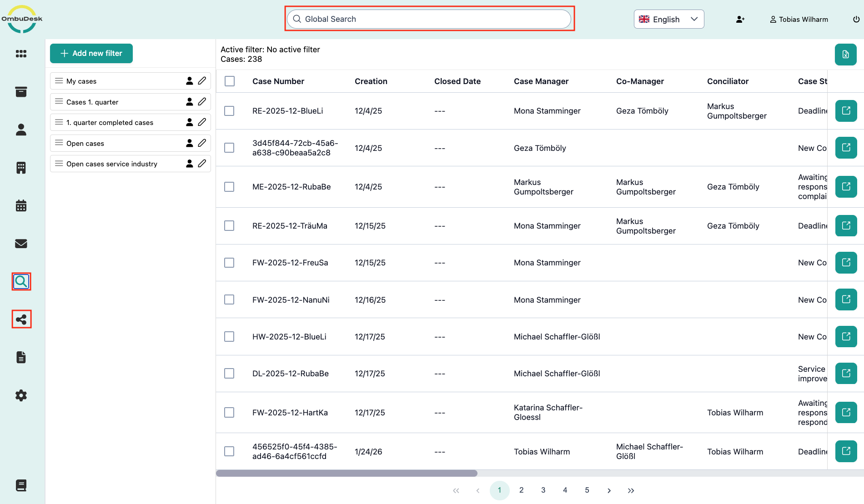The height and width of the screenshot is (504, 864).
Task: Sort by Conciliator column header
Action: [728, 81]
